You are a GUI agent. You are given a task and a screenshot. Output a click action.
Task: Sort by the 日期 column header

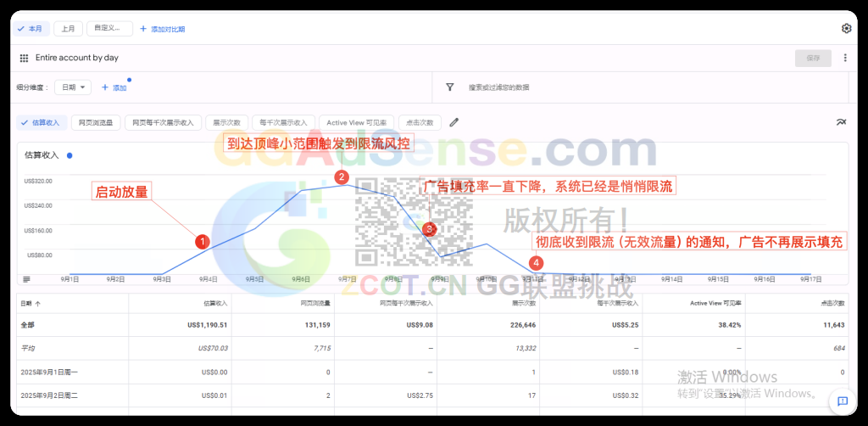[31, 303]
